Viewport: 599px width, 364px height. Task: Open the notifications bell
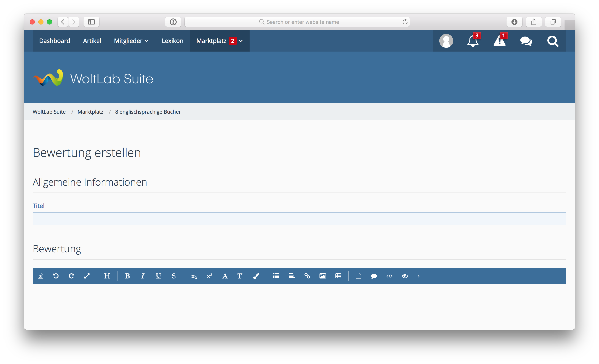tap(472, 41)
